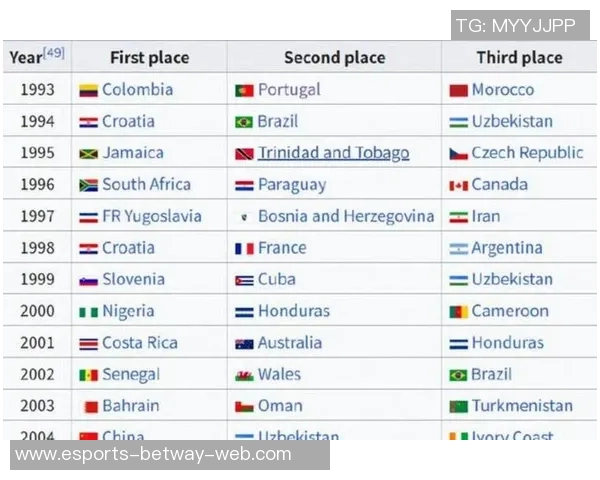Screen dimensions: 600x480
Task: Open the Turkmenistan link
Action: tap(522, 406)
